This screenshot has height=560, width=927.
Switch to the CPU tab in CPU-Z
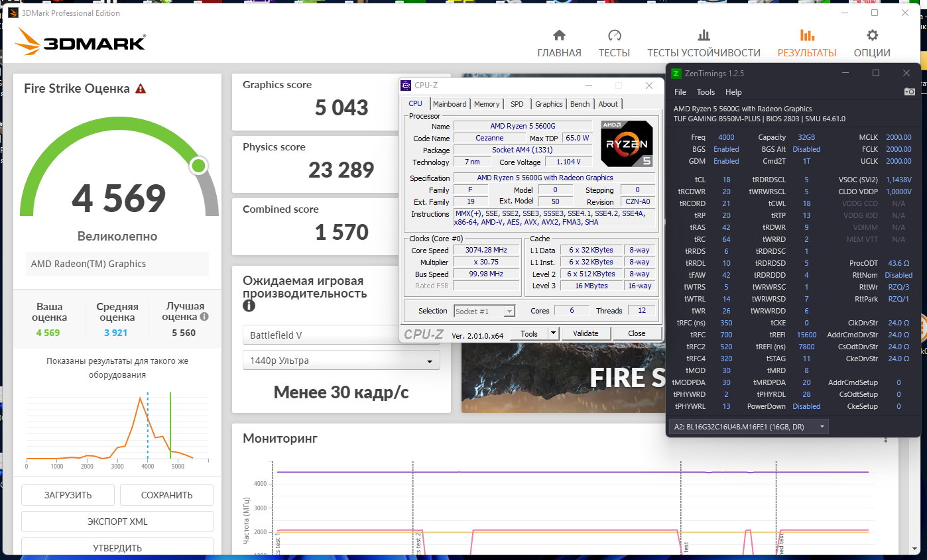click(x=415, y=103)
